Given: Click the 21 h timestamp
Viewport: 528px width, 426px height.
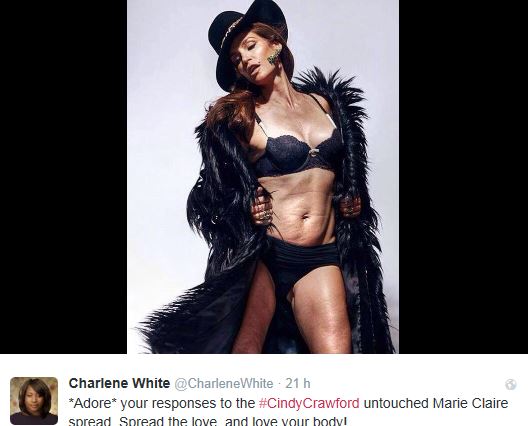Looking at the screenshot, I should [298, 383].
